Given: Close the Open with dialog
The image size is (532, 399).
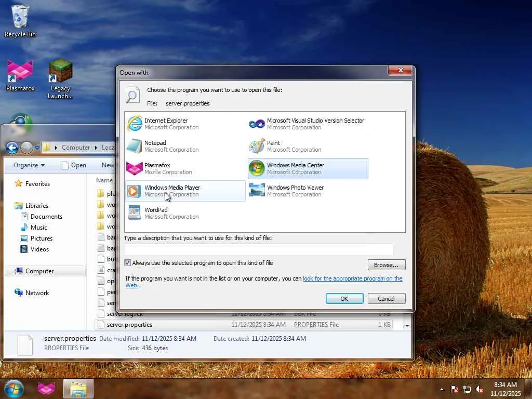Looking at the screenshot, I should (x=401, y=70).
